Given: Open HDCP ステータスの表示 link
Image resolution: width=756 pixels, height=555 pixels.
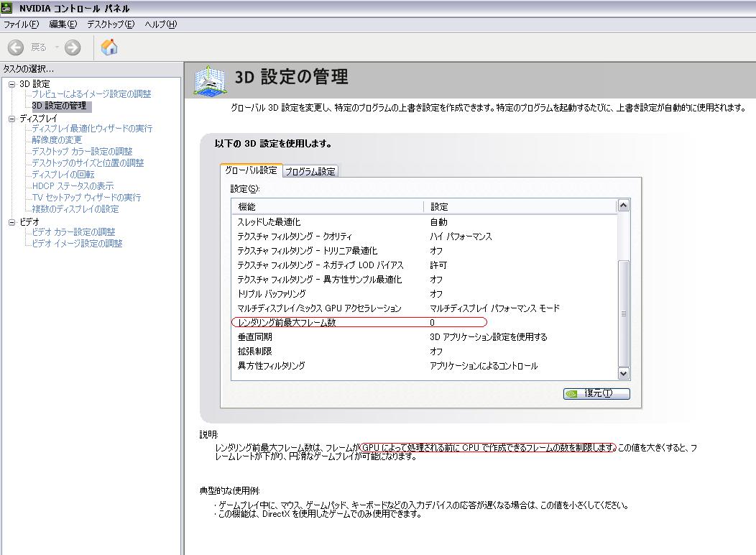Looking at the screenshot, I should click(73, 186).
